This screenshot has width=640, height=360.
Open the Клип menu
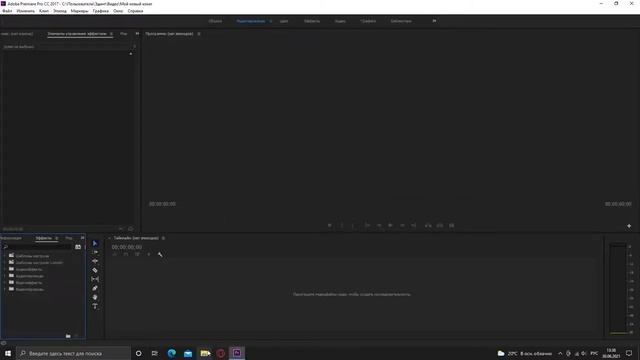tap(44, 11)
